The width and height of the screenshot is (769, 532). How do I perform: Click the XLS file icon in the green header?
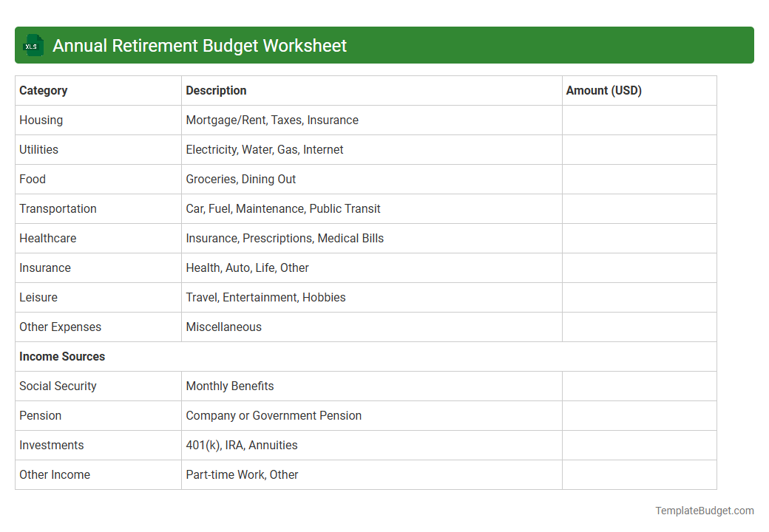33,45
